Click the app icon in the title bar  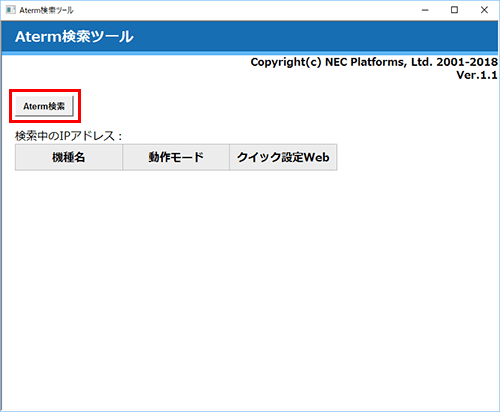[10, 10]
